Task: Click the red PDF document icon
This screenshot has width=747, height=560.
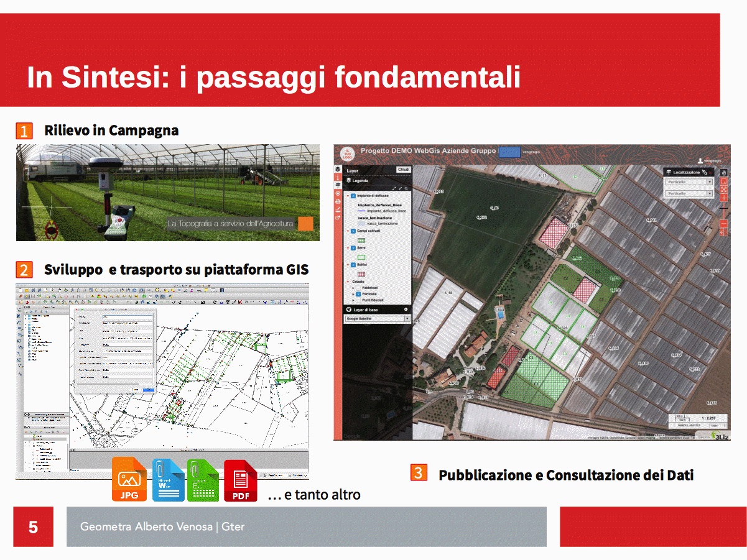Action: click(x=241, y=480)
